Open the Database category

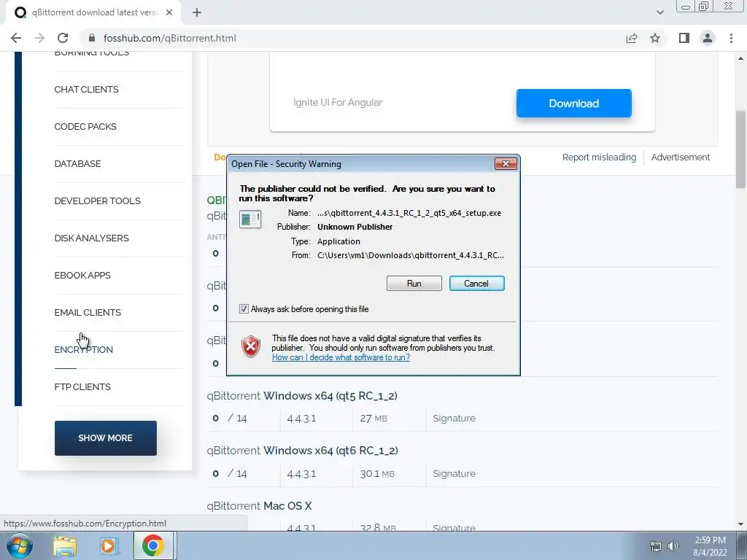click(77, 164)
